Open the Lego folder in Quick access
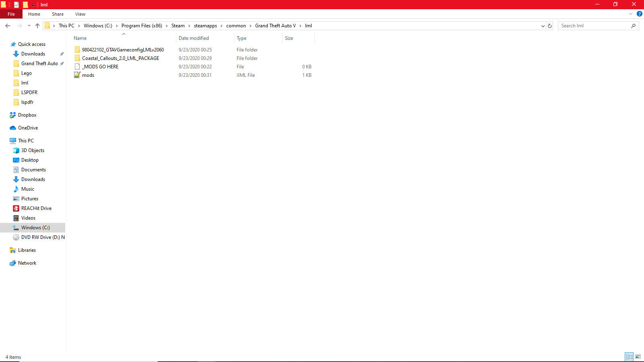The height and width of the screenshot is (362, 644). coord(27,73)
